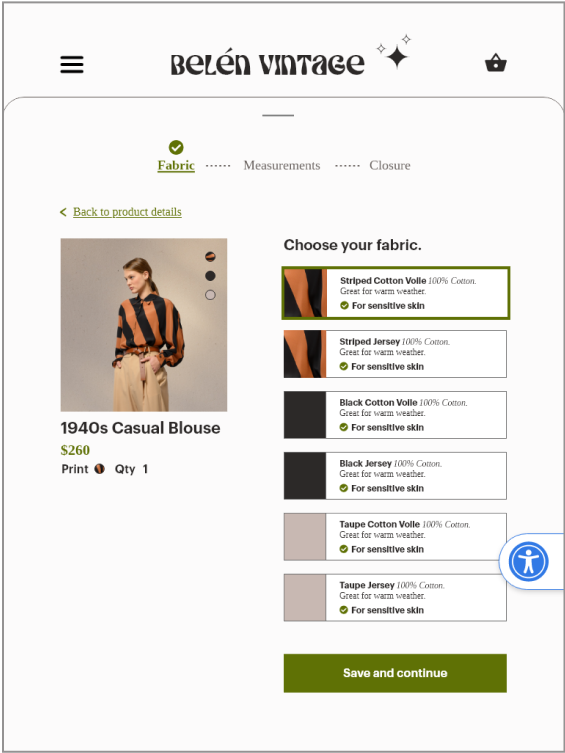The height and width of the screenshot is (753, 565).
Task: Click the Belén Vintage logo
Action: pyautogui.click(x=267, y=64)
